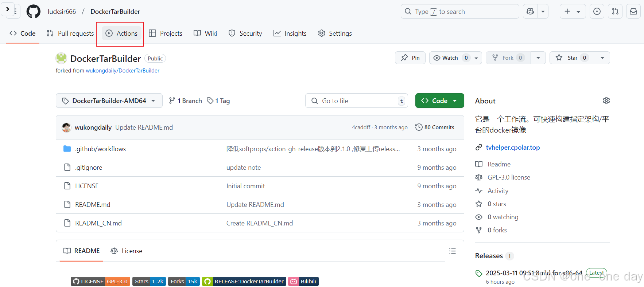Screen dimensions: 644x287
Task: Click the Stars 1.2k badge
Action: pyautogui.click(x=149, y=281)
